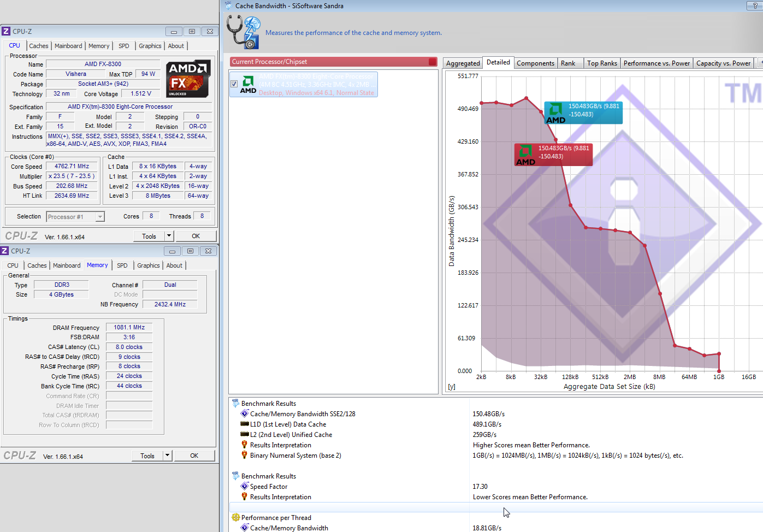Click the CPU-Z Z icon in lower Memory window title
Viewport: 763px width, 532px height.
tap(4, 251)
